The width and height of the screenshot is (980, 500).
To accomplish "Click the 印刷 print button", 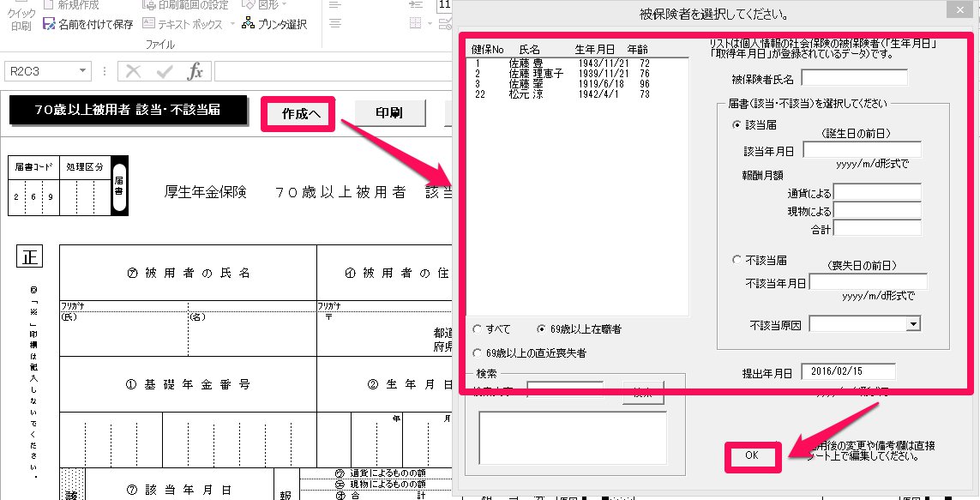I will pyautogui.click(x=390, y=114).
